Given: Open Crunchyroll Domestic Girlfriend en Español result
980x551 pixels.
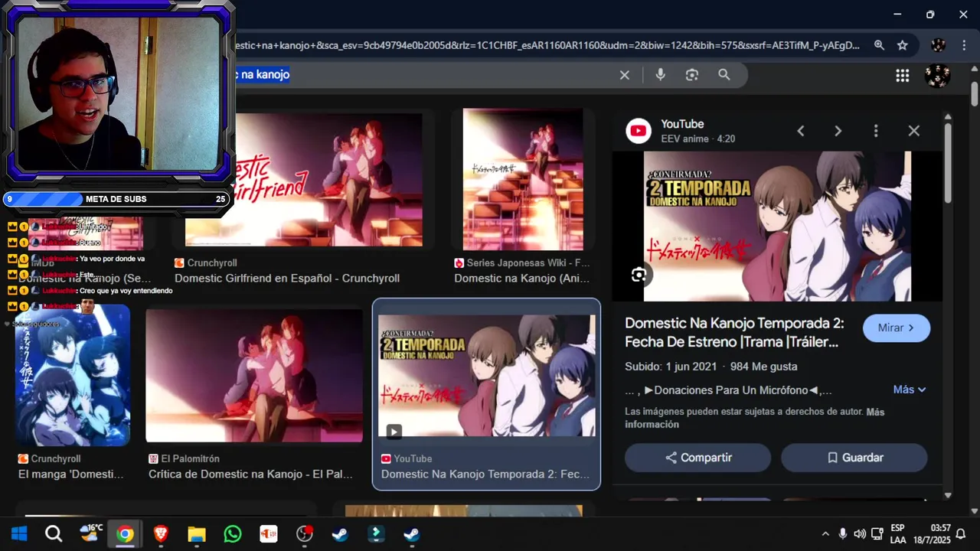Looking at the screenshot, I should tap(287, 279).
